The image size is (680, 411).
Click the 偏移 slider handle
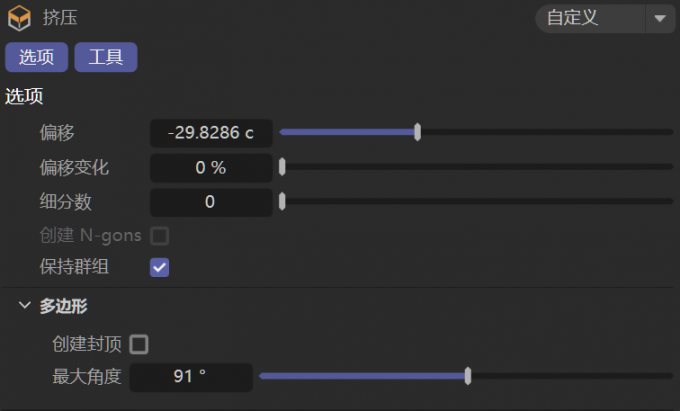[417, 132]
